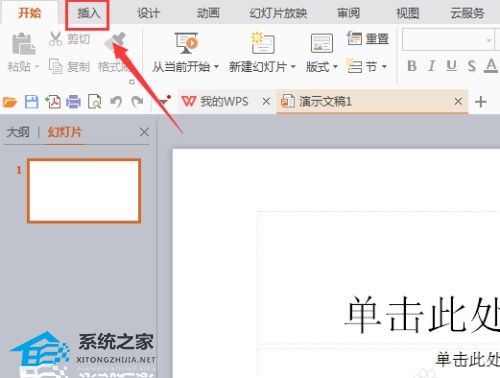This screenshot has height=378, width=500.
Task: Open the clipboard group dialog launcher
Action: pyautogui.click(x=132, y=82)
